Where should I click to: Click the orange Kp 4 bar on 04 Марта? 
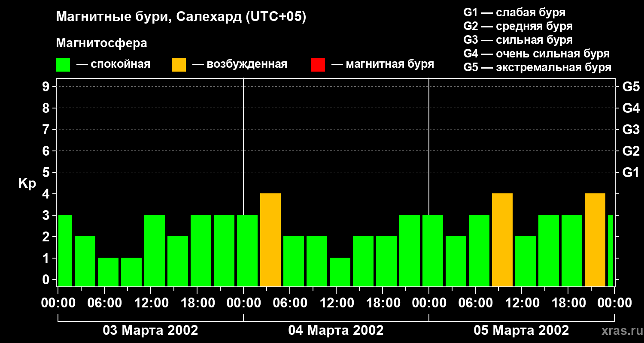pyautogui.click(x=270, y=240)
